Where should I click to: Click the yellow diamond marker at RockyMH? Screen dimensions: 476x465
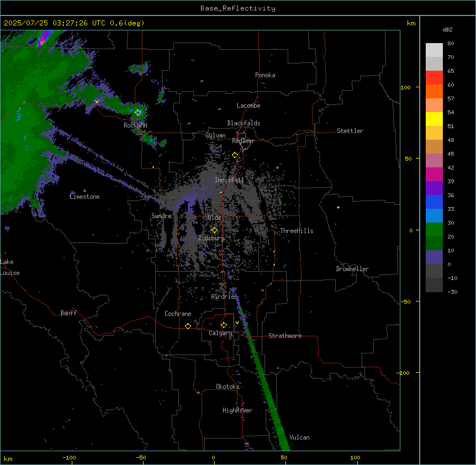pos(138,113)
